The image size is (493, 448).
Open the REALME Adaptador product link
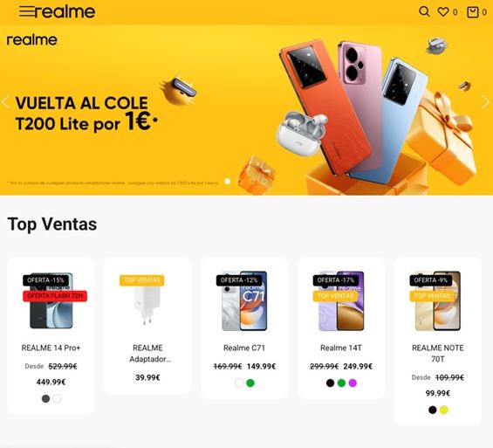point(147,354)
